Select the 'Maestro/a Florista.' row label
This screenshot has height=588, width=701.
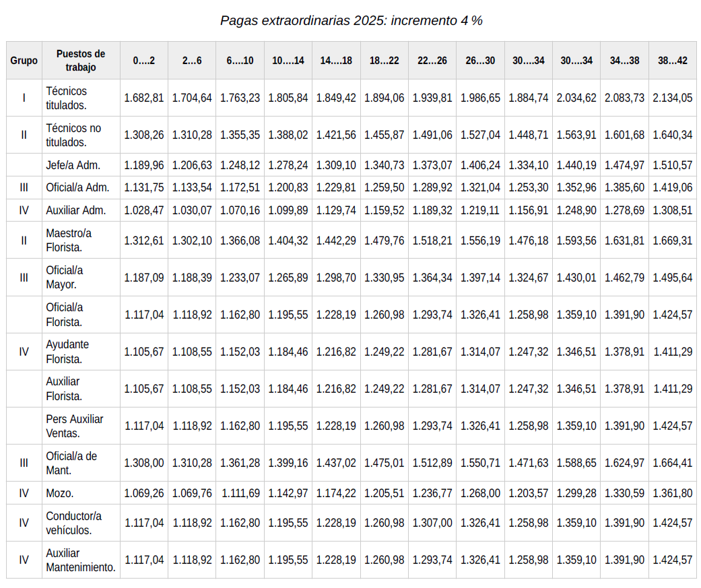click(x=69, y=240)
